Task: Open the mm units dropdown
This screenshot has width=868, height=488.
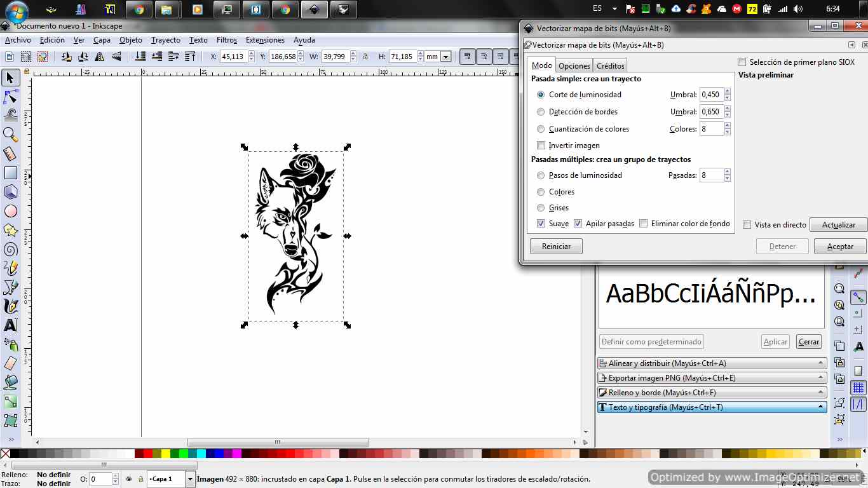Action: click(445, 57)
